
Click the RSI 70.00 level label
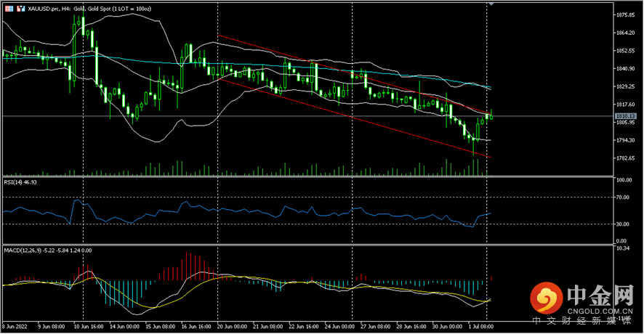coord(623,197)
